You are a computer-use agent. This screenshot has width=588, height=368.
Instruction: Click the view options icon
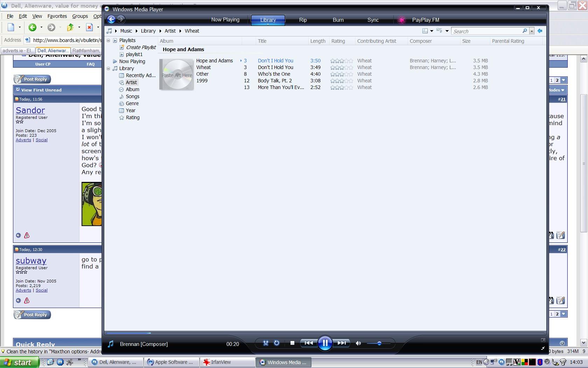[439, 31]
